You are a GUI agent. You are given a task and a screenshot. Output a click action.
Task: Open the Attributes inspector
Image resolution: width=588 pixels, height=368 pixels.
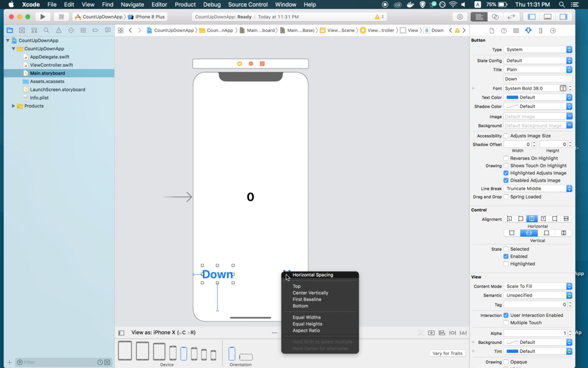(x=528, y=31)
